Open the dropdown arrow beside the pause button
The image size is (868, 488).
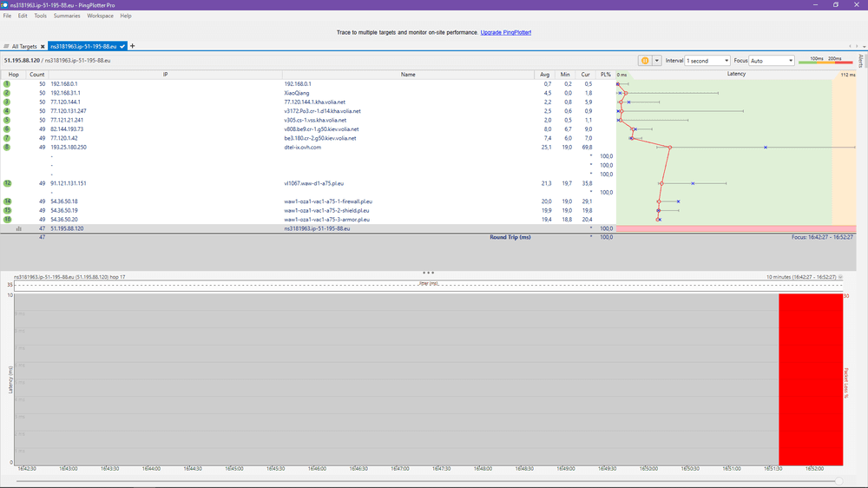tap(657, 61)
